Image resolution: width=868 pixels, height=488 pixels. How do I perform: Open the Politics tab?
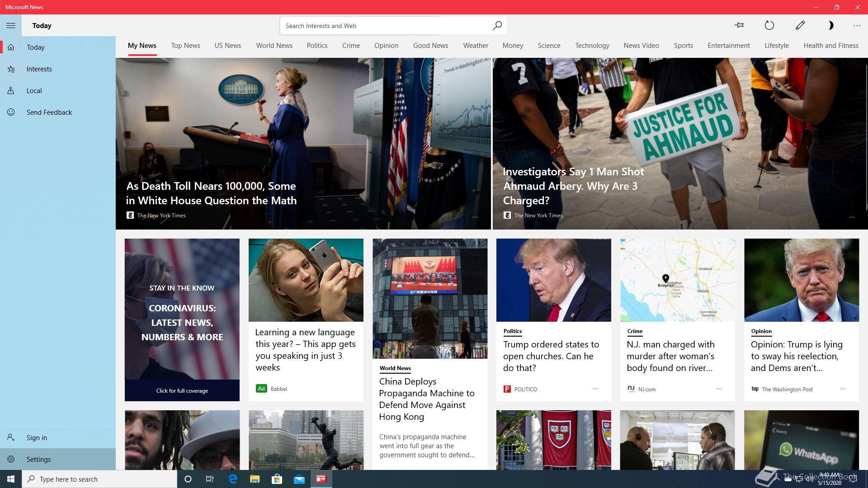pos(317,46)
